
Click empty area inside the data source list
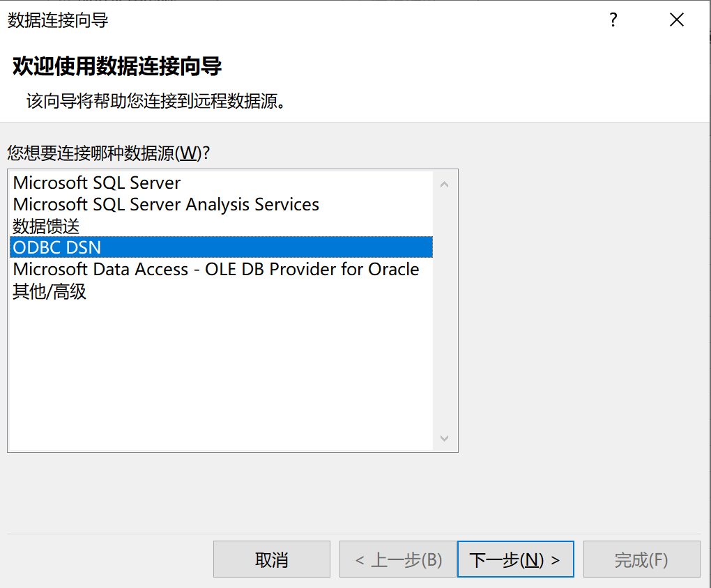tap(221, 376)
